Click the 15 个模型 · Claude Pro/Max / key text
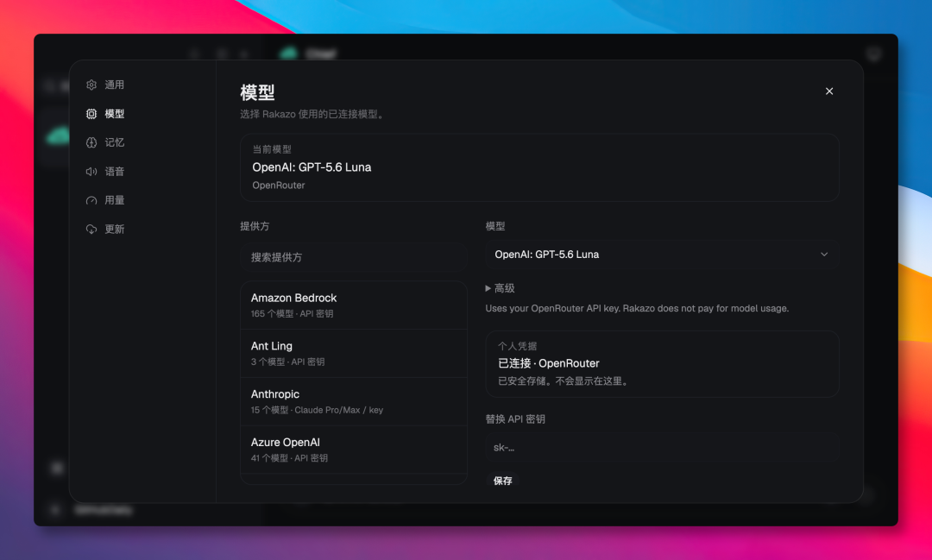 click(317, 410)
